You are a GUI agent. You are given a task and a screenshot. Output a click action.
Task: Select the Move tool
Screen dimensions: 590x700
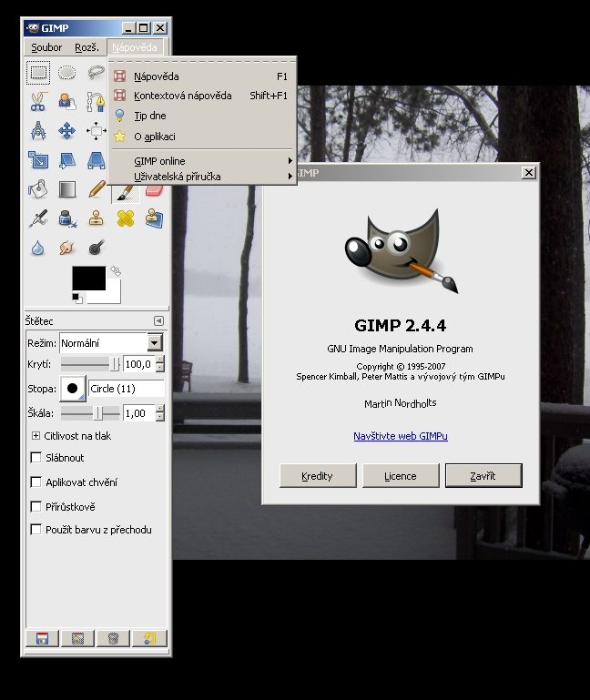point(67,131)
